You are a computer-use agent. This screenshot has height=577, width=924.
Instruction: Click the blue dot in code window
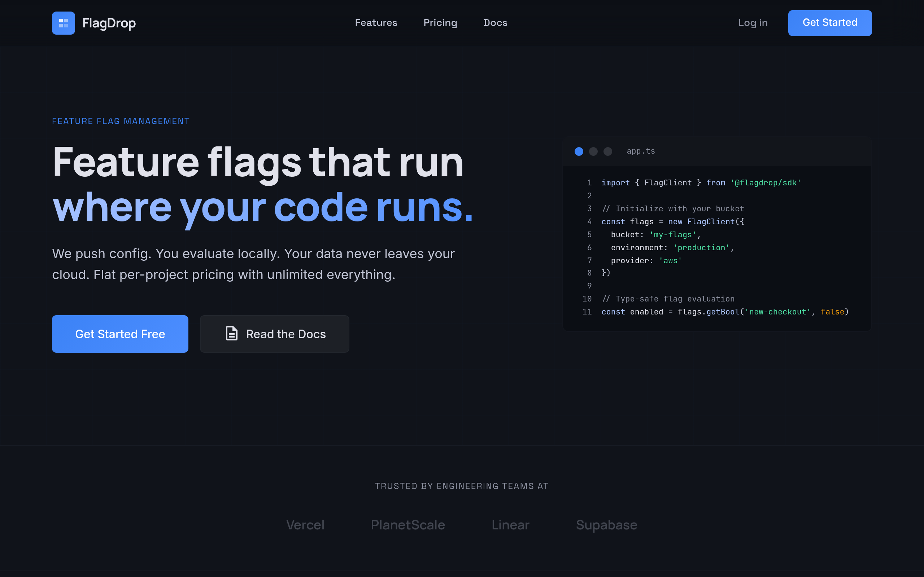click(579, 151)
